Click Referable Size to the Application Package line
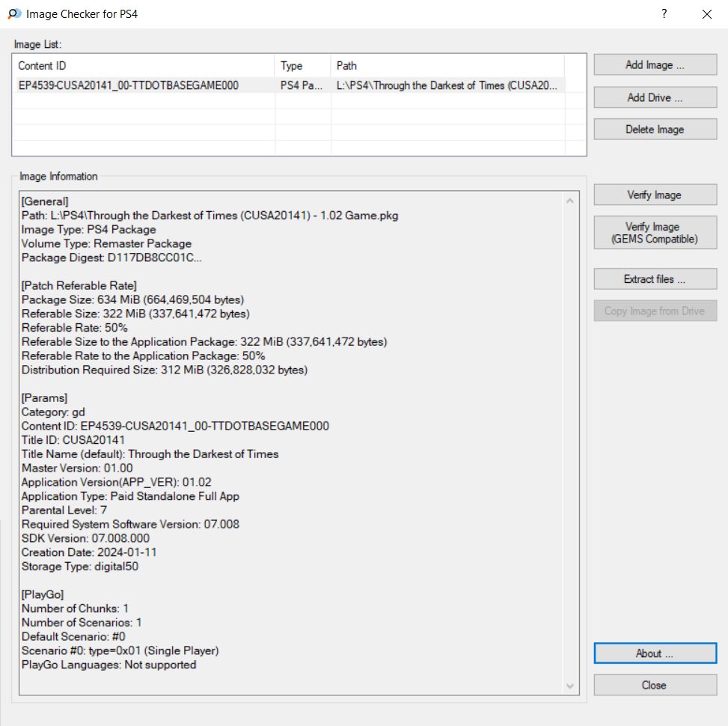Screen dimensions: 728x726 coord(204,341)
